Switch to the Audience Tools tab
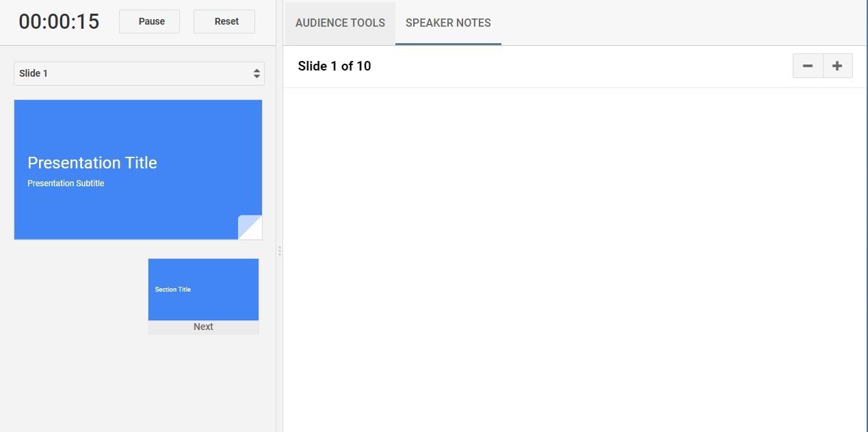 [x=340, y=23]
